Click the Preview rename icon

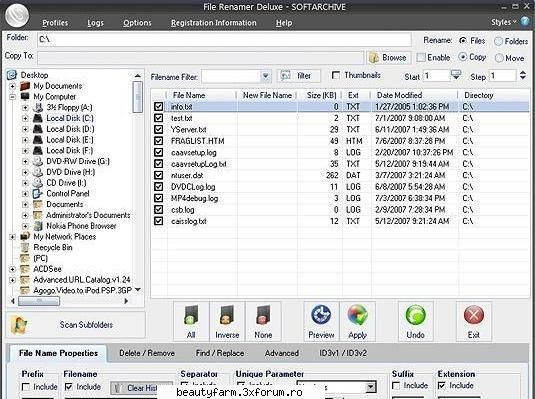[x=321, y=315]
